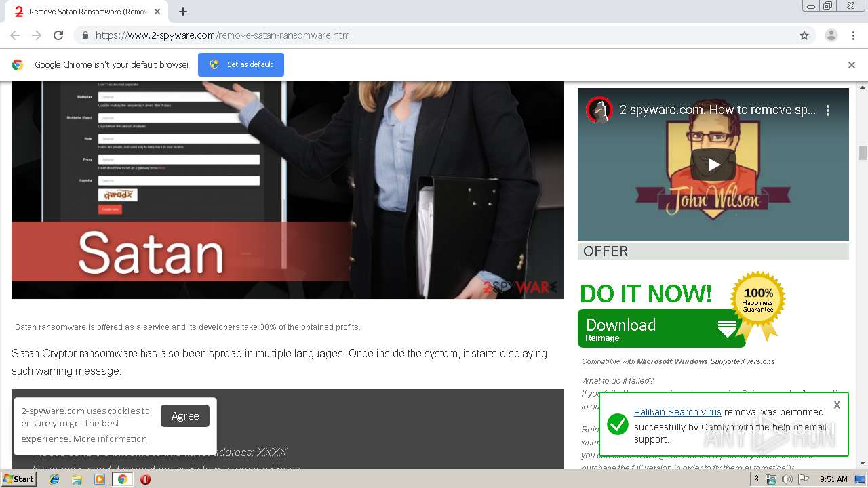
Task: Open Action Center flag icon
Action: [x=804, y=479]
